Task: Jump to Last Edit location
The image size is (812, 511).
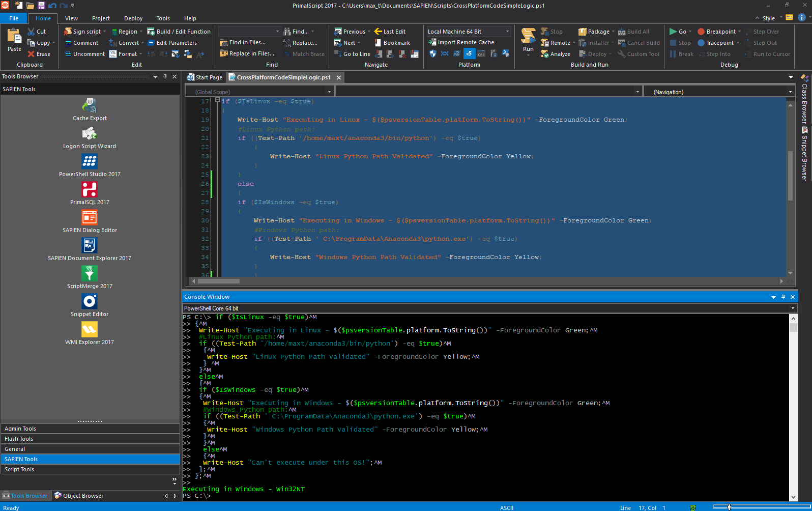Action: [x=390, y=32]
